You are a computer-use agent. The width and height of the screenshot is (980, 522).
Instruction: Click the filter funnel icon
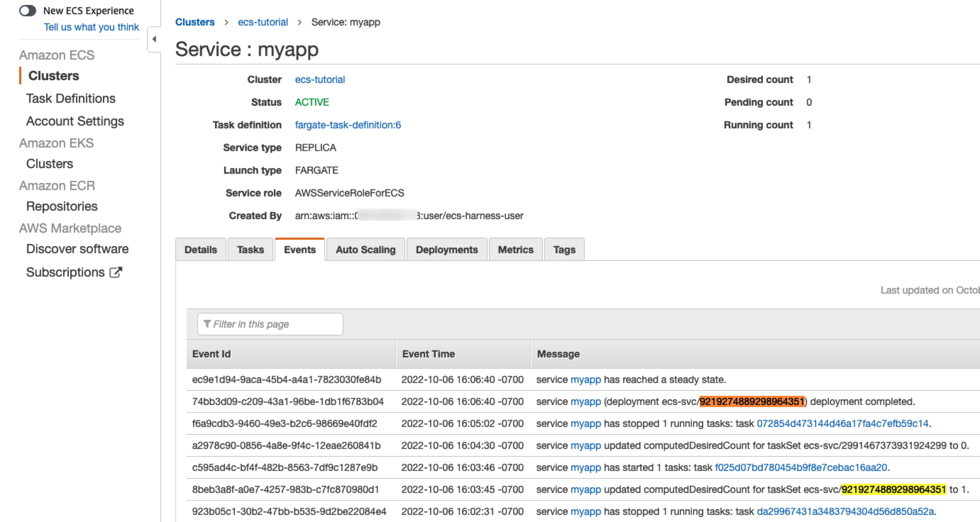pyautogui.click(x=207, y=324)
